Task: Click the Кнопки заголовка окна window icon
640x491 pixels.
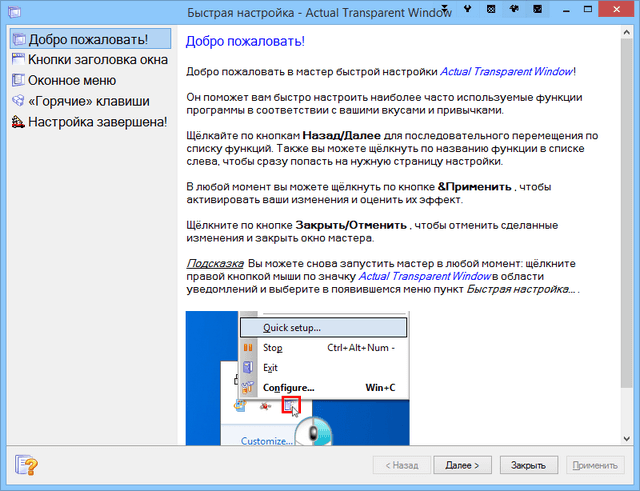Action: (17, 60)
